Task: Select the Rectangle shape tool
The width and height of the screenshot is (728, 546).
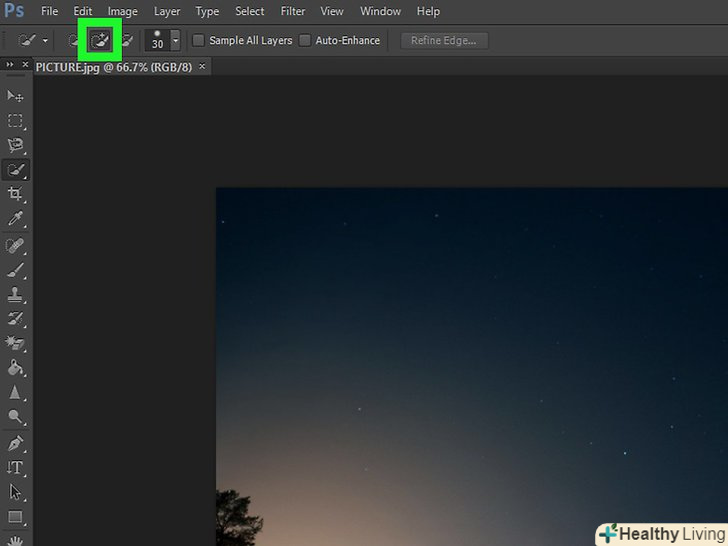Action: point(15,516)
